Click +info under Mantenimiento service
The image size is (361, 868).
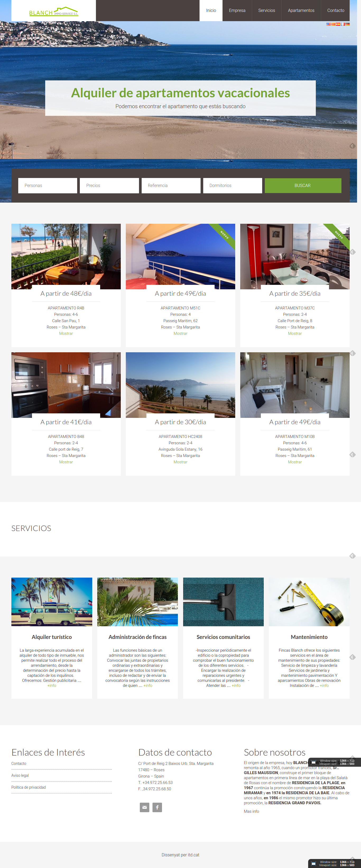pos(324,685)
